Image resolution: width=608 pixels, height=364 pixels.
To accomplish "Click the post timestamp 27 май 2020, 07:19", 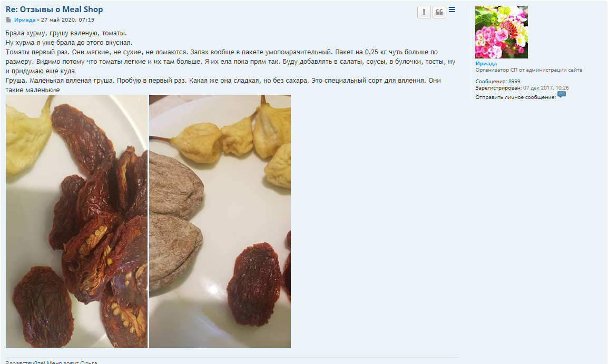I will pos(67,20).
